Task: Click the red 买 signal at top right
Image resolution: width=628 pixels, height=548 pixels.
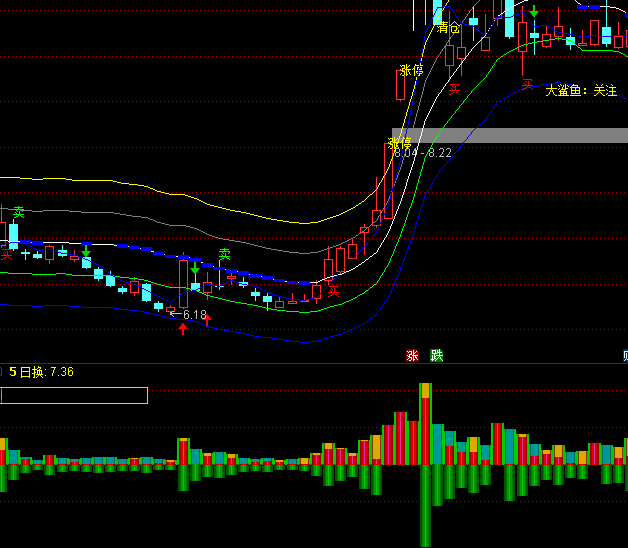Action: click(x=527, y=84)
